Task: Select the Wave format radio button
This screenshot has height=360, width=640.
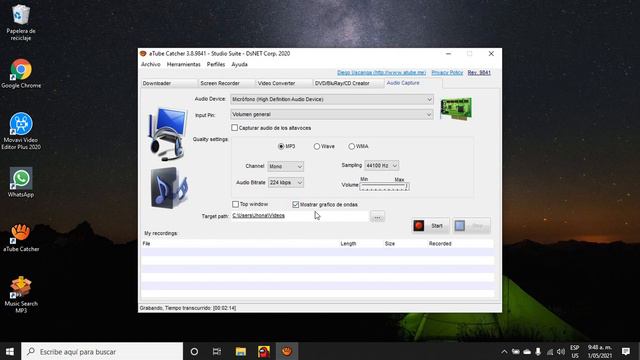Action: click(317, 146)
